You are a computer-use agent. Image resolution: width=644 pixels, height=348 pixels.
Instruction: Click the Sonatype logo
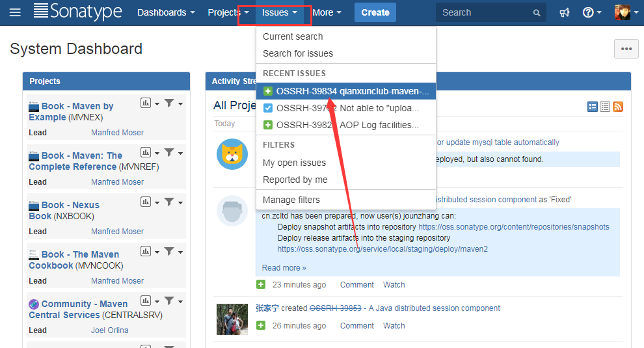point(77,12)
